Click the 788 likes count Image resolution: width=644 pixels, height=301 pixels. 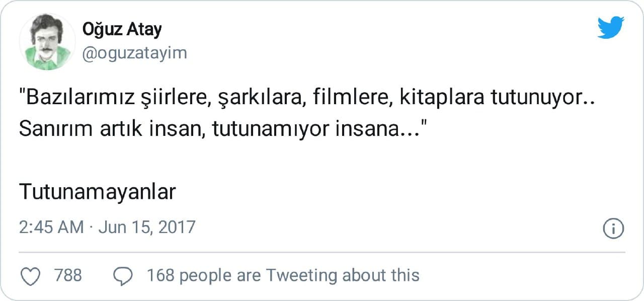pos(68,276)
